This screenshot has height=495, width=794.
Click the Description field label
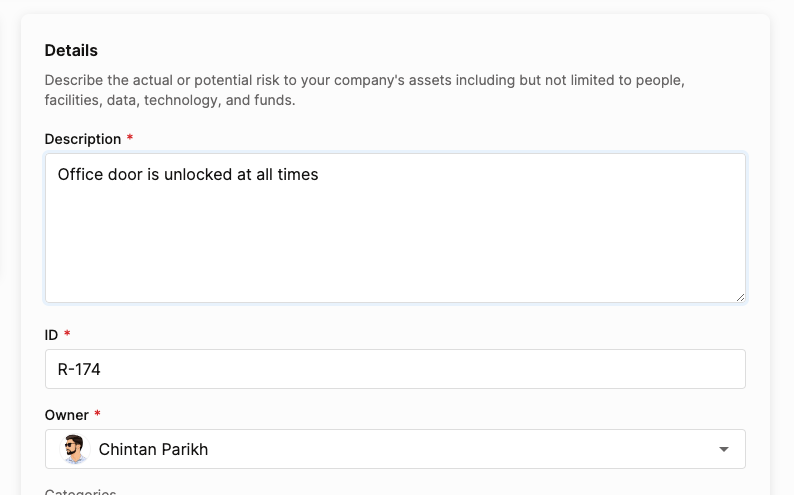83,139
